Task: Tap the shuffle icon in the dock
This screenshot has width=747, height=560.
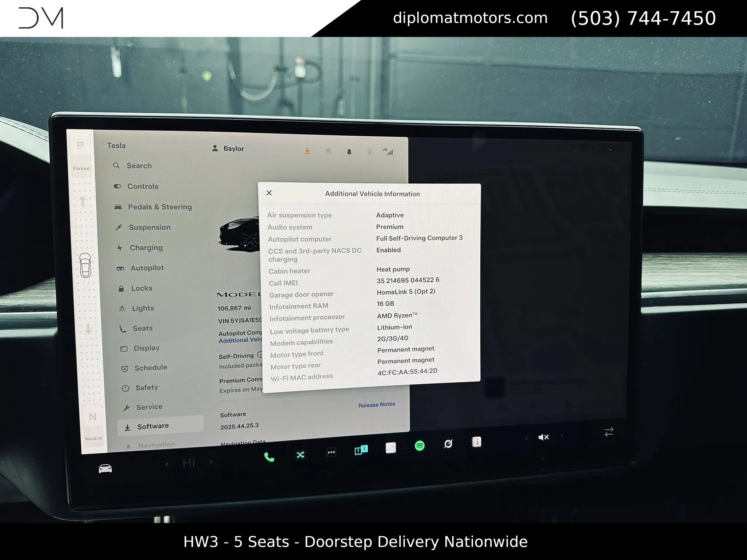Action: click(x=300, y=455)
